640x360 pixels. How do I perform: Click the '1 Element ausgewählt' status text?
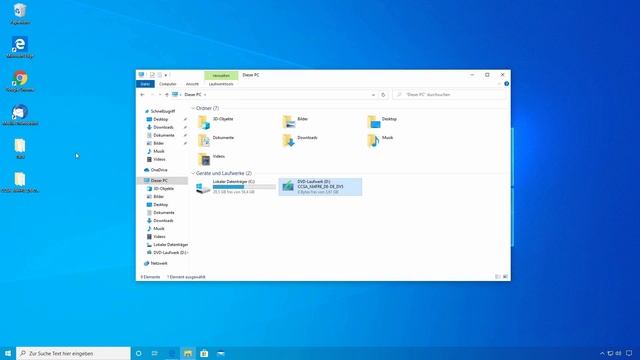186,277
